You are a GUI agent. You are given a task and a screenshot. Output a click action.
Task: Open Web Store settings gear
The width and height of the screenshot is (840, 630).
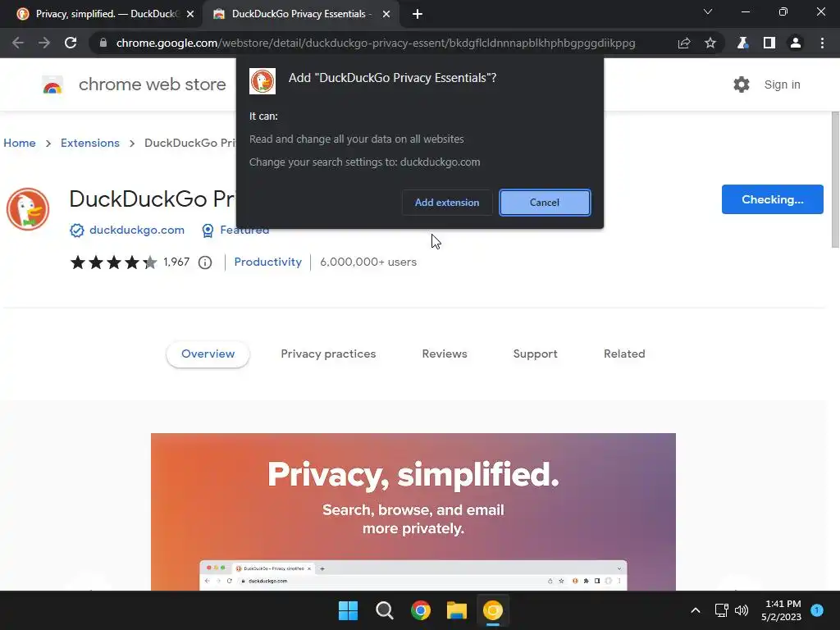(x=742, y=84)
